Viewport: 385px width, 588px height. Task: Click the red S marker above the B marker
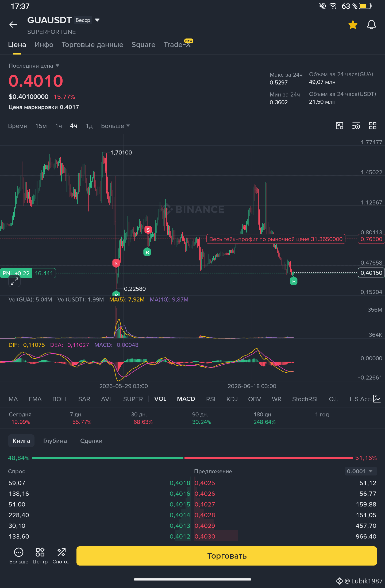pos(148,230)
